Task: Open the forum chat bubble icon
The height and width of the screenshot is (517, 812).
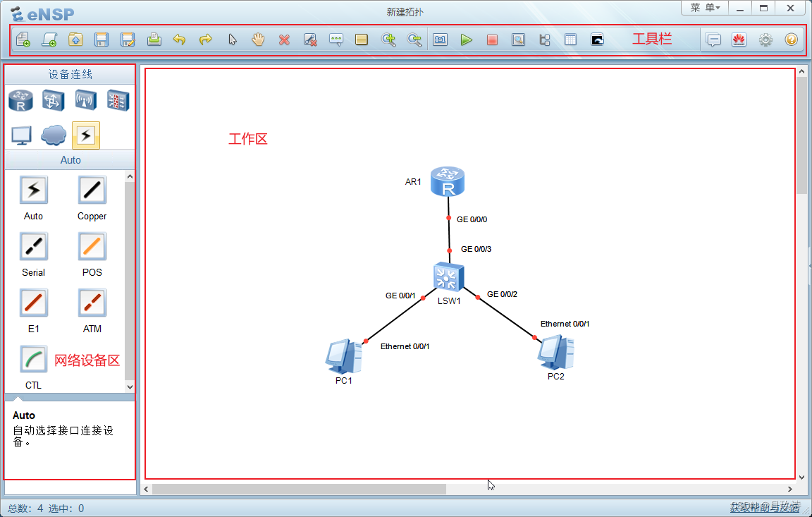Action: pyautogui.click(x=713, y=39)
